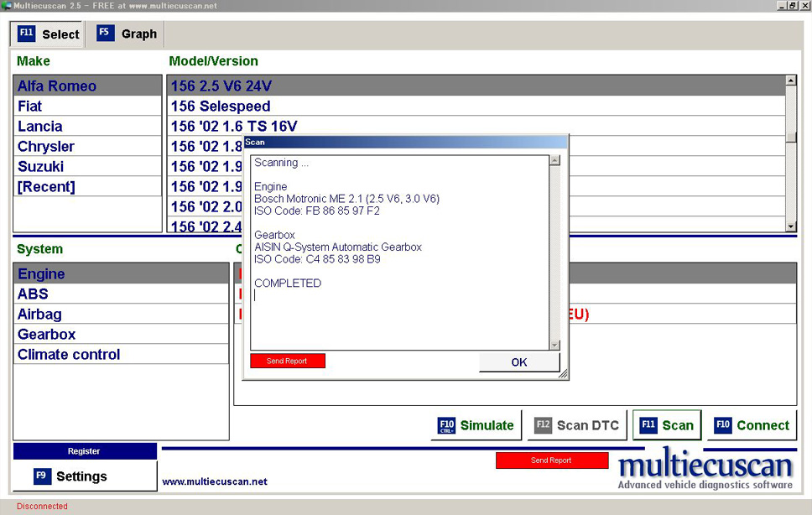Open Settings
The image size is (812, 515).
pyautogui.click(x=85, y=476)
